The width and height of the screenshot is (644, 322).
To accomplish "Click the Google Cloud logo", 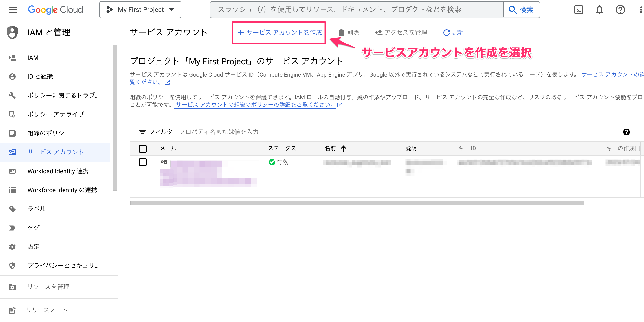I will click(55, 9).
